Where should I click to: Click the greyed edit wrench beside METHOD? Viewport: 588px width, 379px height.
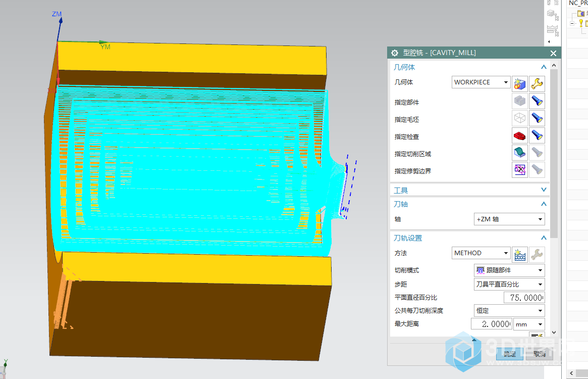[x=537, y=255]
